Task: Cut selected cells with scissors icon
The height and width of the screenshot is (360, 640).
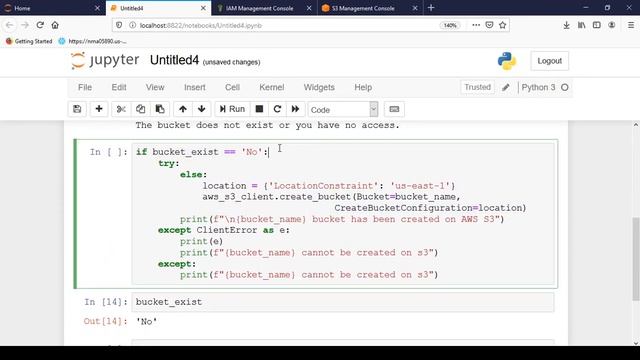Action: tap(121, 109)
